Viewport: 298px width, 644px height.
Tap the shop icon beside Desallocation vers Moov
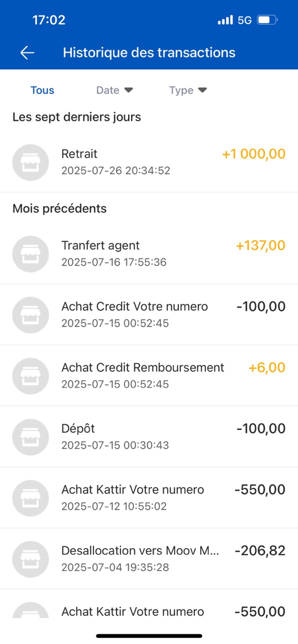tap(30, 559)
